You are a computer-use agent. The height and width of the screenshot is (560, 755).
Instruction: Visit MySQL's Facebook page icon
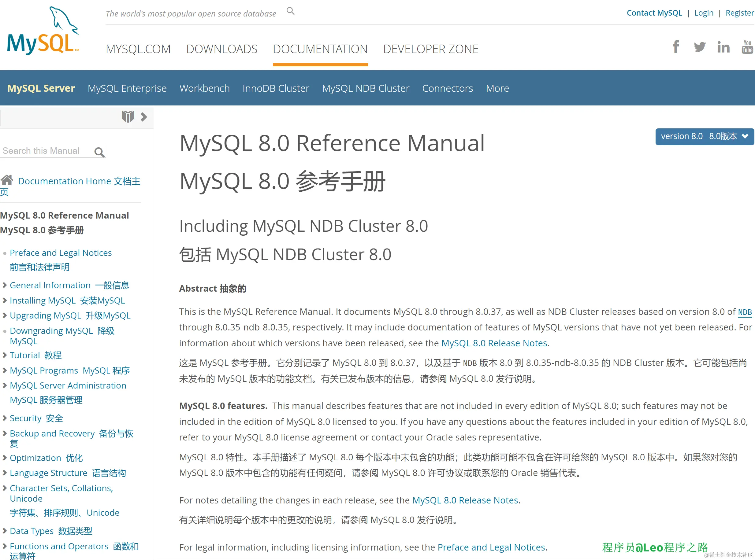(x=676, y=47)
